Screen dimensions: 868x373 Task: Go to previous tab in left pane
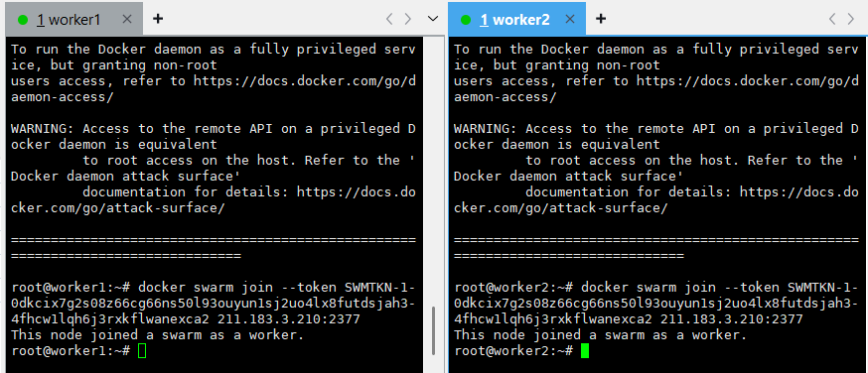pos(389,19)
